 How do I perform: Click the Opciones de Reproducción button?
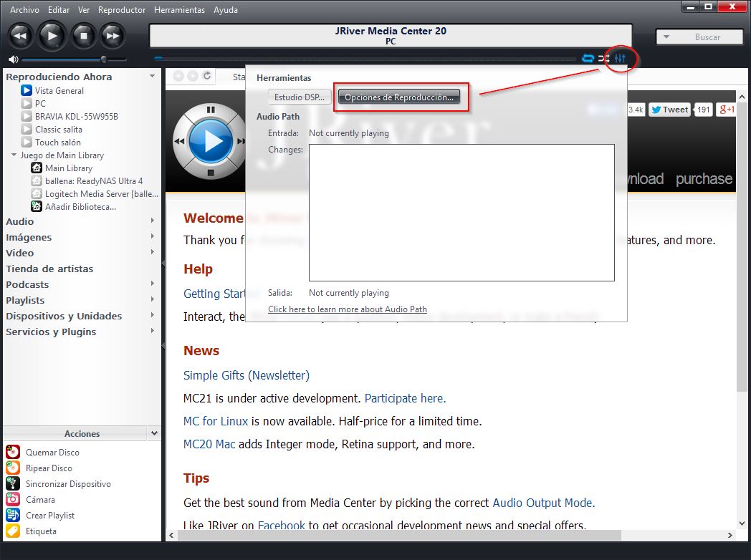pos(399,97)
